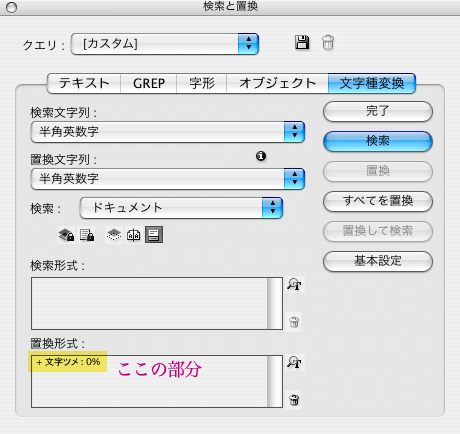Expand 検索 scope dropdown showing ドキュメント
This screenshot has width=460, height=434.
[181, 208]
